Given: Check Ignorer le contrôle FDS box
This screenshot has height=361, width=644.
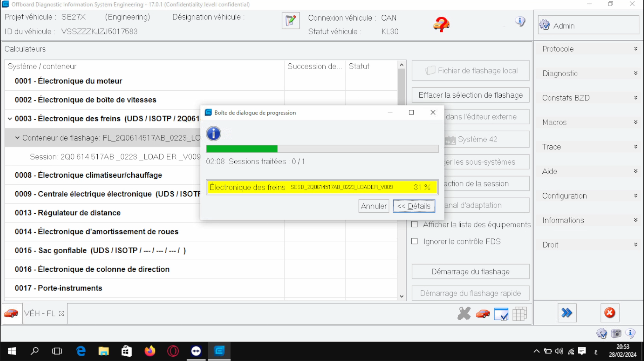Looking at the screenshot, I should 414,241.
